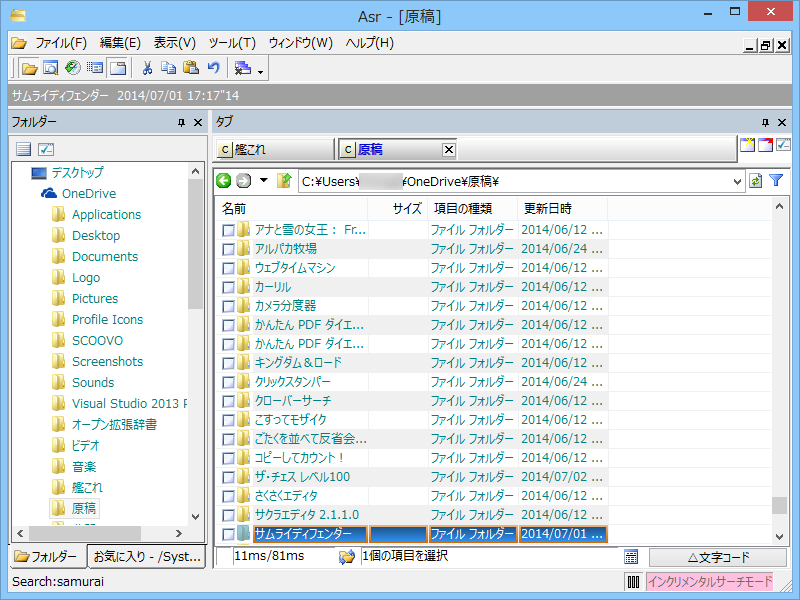
Task: Click the △文字コード button
Action: pyautogui.click(x=718, y=557)
